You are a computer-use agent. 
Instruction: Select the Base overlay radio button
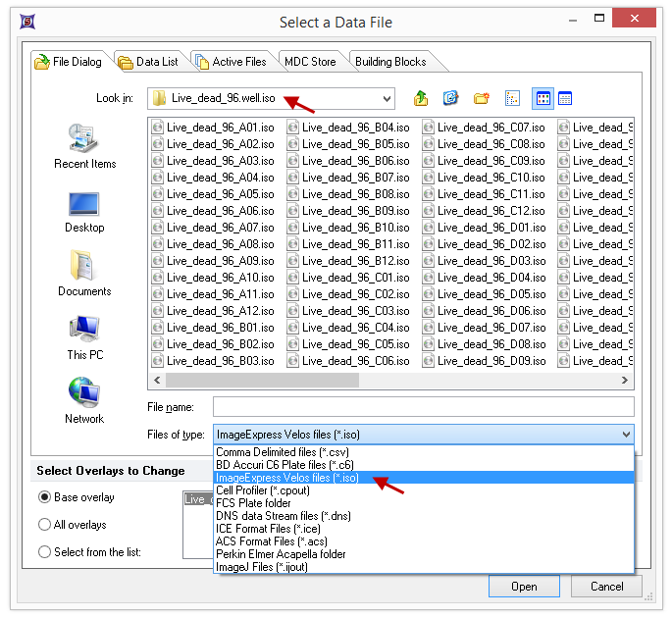45,497
